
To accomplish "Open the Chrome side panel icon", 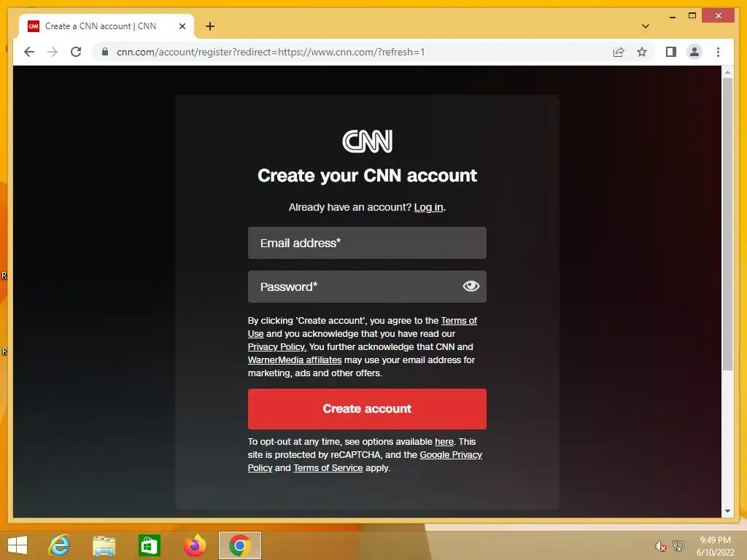I will pyautogui.click(x=671, y=52).
